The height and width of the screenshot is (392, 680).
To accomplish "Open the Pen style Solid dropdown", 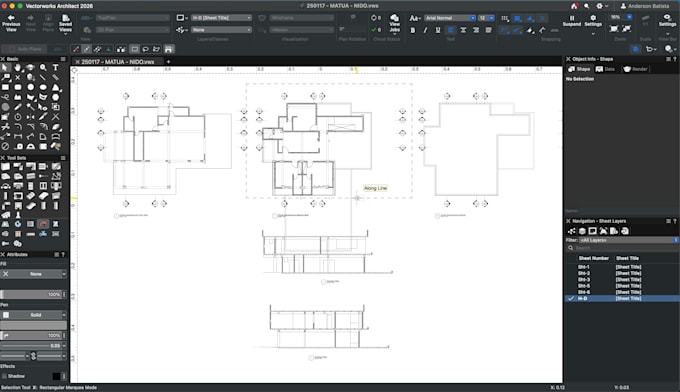I will point(33,315).
